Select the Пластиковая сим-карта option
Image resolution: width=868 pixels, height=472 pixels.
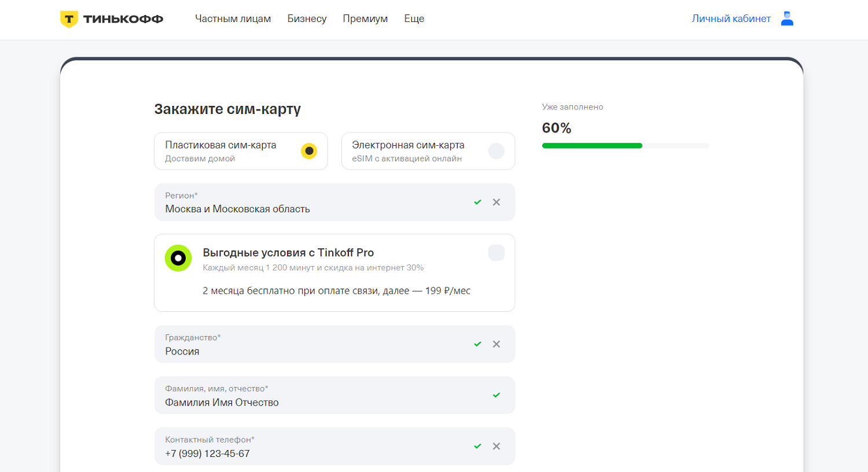pyautogui.click(x=241, y=151)
